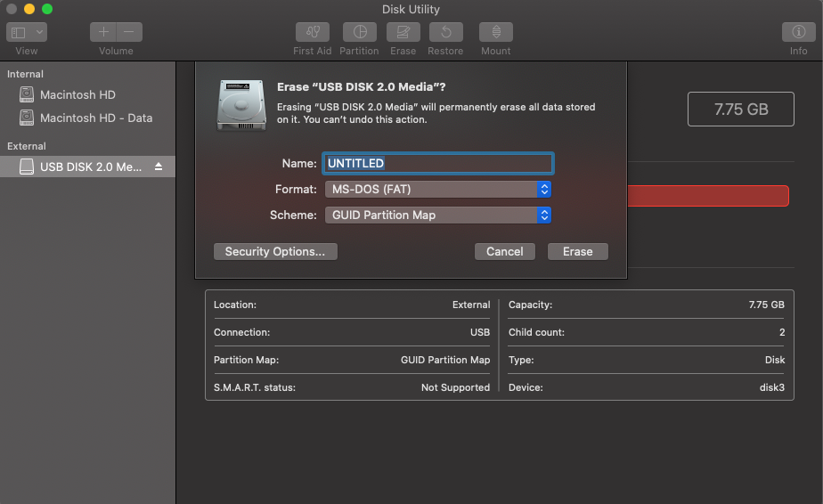Open the sidebar View toggle icon
This screenshot has height=504, width=823.
(x=19, y=33)
